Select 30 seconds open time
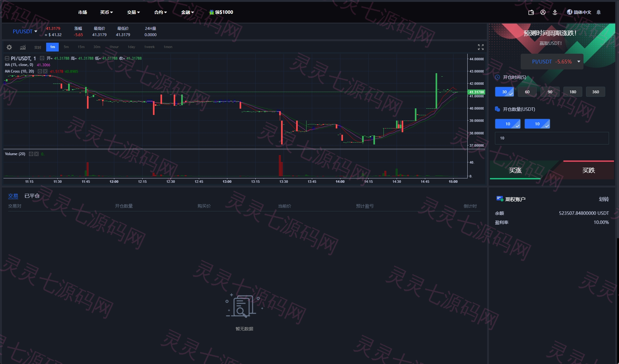 (x=504, y=92)
